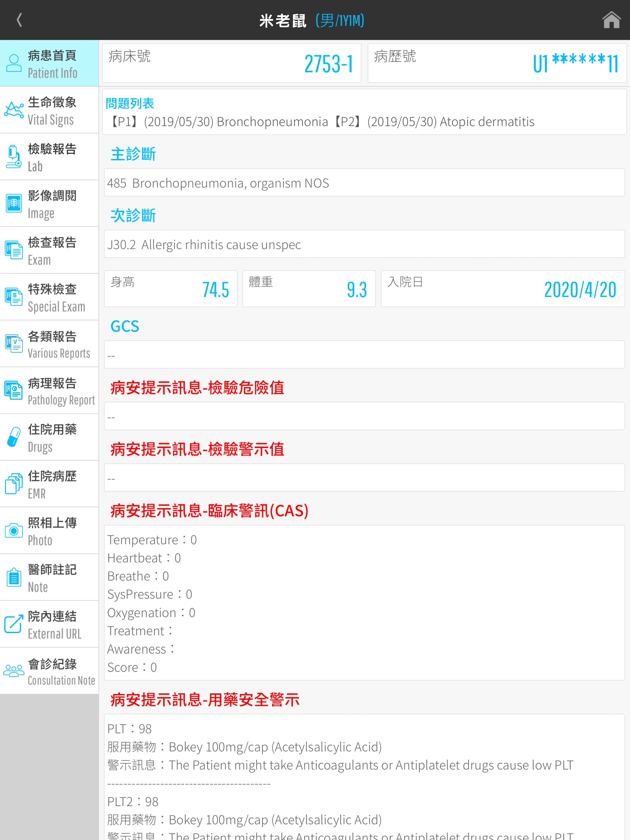
Task: Select medical record number U1******11
Action: click(x=496, y=63)
